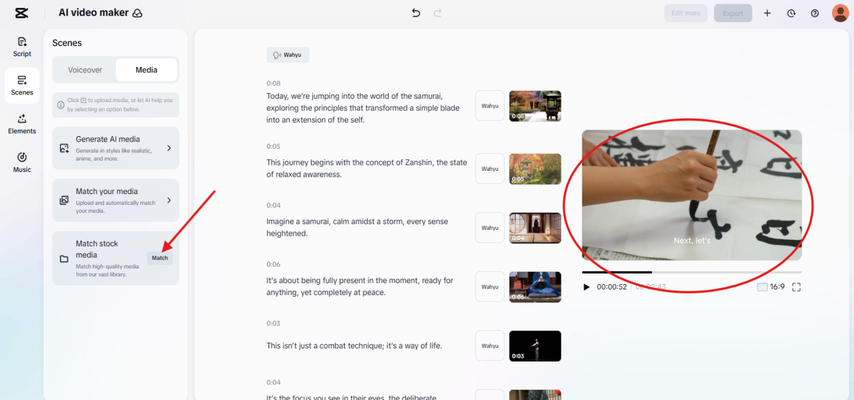Open the CapCut logo home icon
The width and height of the screenshot is (854, 400).
tap(22, 13)
